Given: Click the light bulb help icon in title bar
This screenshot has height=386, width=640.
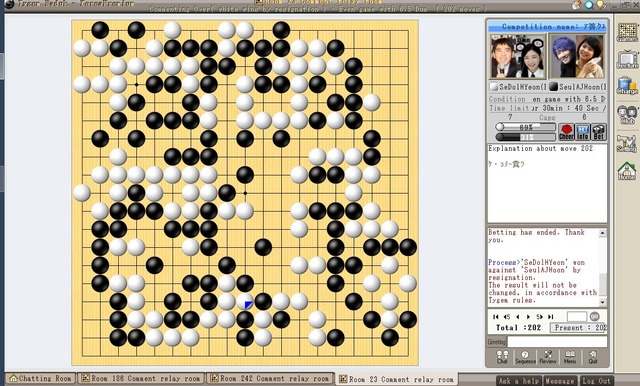Looking at the screenshot, I should [x=601, y=4].
